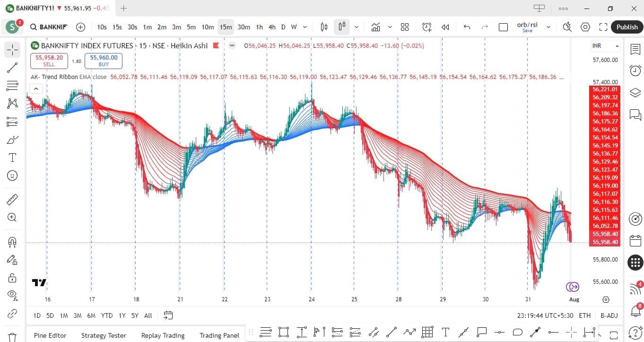Toggle lock all drawings
Image resolution: width=644 pixels, height=342 pixels.
point(12,278)
